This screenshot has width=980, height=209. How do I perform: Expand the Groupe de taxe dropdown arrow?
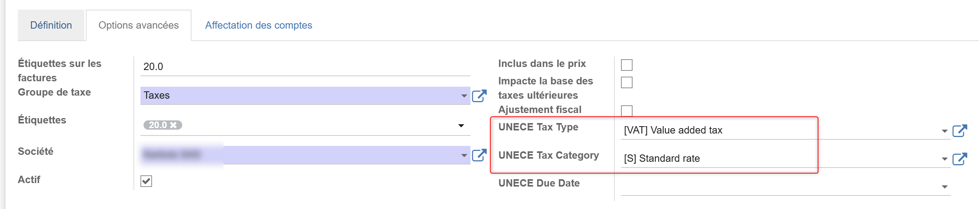[x=464, y=96]
